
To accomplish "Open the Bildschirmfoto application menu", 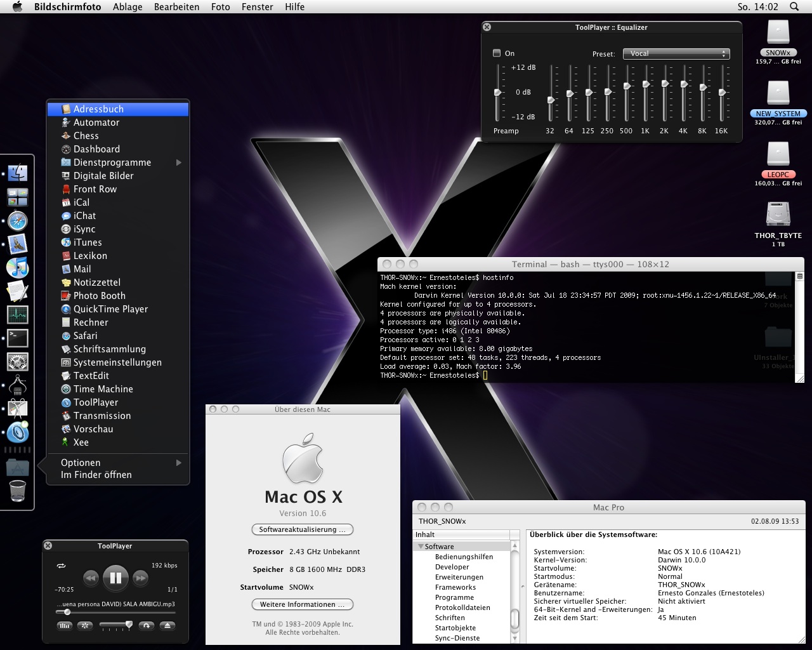I will point(68,7).
